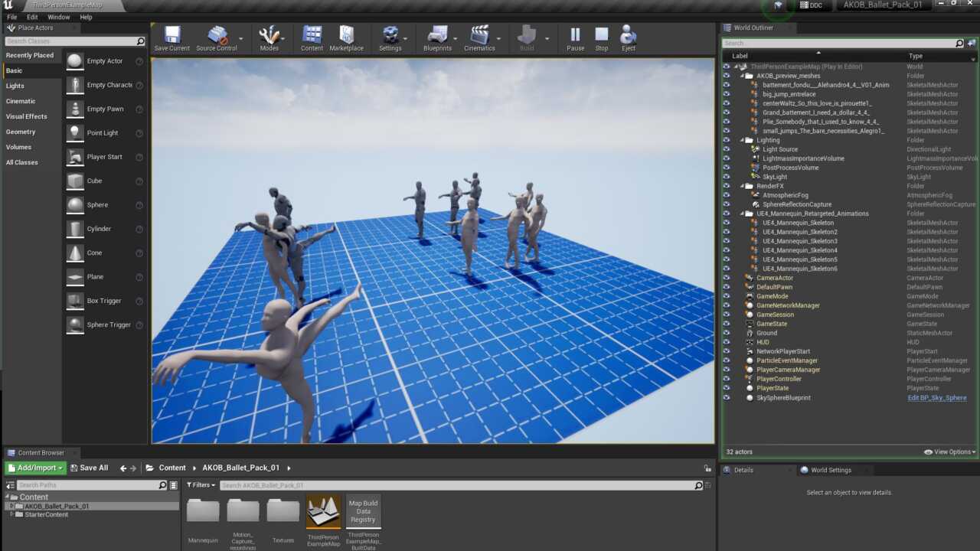The image size is (980, 551).
Task: Select the Cone primitive
Action: tap(105, 253)
